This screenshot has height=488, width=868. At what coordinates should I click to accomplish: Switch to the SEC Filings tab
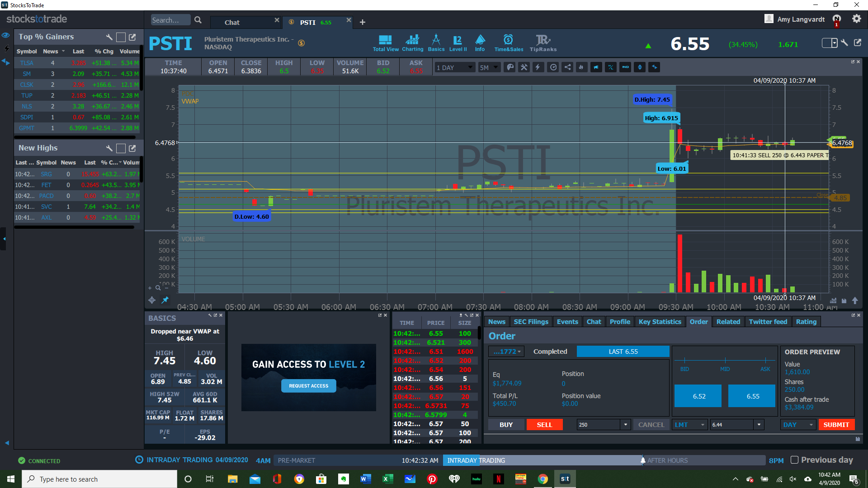(x=531, y=322)
